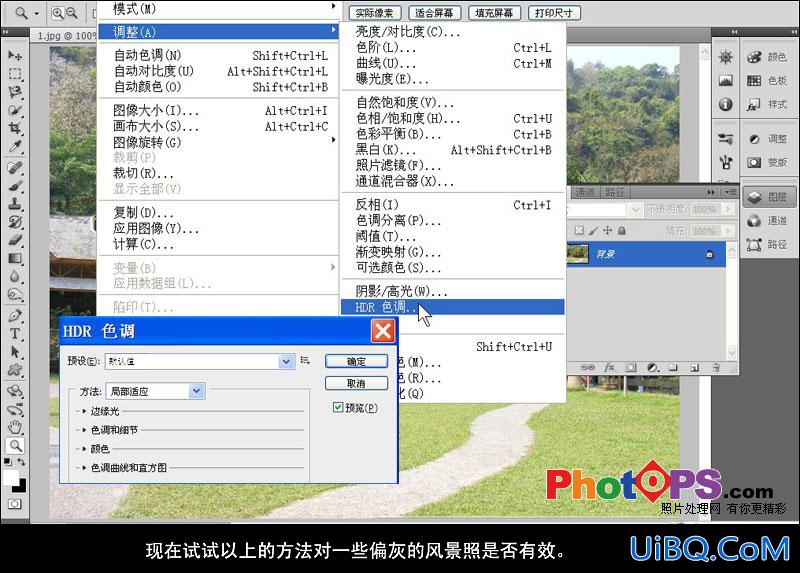Open the opacity 不透明度 arrow

(729, 209)
